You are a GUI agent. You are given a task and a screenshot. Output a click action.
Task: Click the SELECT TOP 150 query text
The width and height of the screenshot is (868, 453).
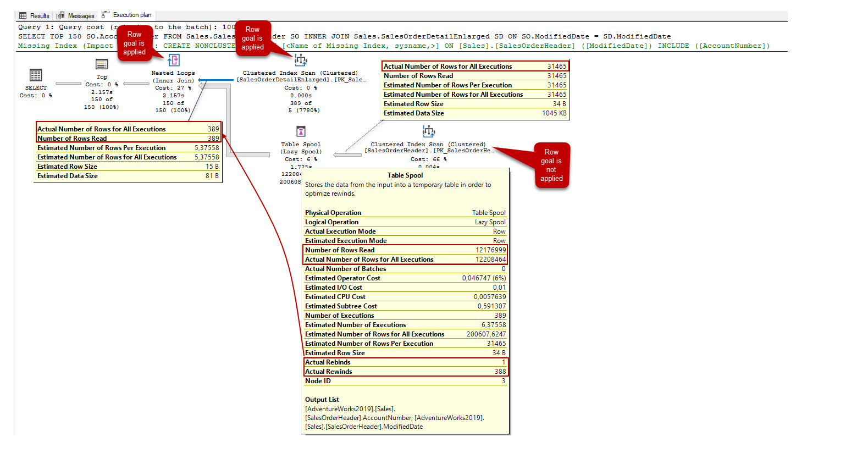coord(344,37)
